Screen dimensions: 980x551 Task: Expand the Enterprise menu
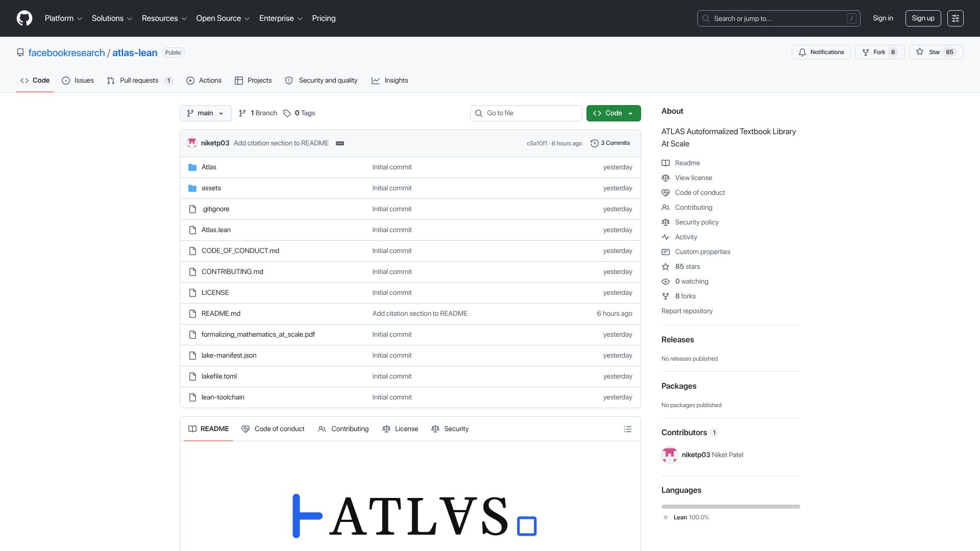(x=281, y=18)
